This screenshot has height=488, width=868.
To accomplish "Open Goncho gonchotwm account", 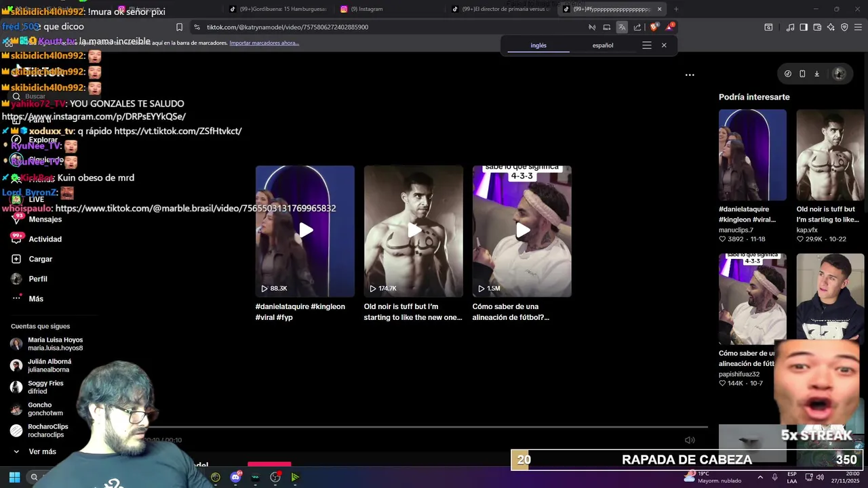I will point(37,409).
